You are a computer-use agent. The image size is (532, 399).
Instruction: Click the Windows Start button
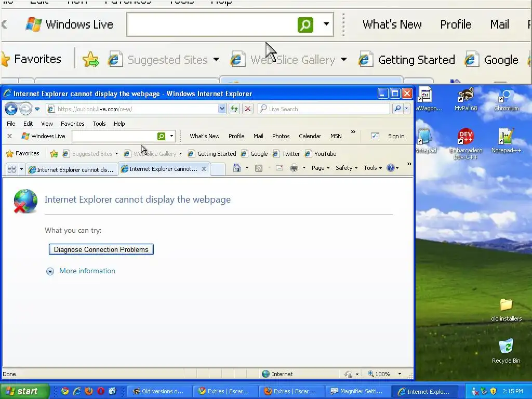click(24, 391)
